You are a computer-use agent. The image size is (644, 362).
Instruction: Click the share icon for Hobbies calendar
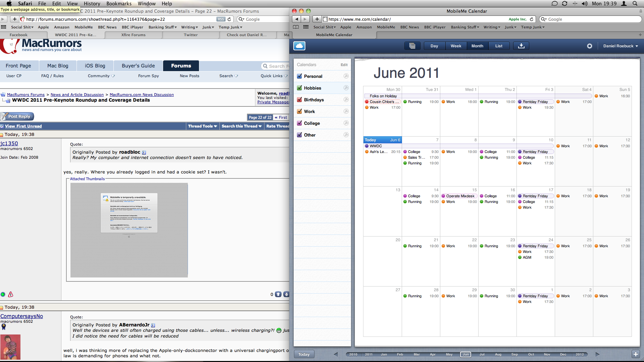(x=346, y=88)
